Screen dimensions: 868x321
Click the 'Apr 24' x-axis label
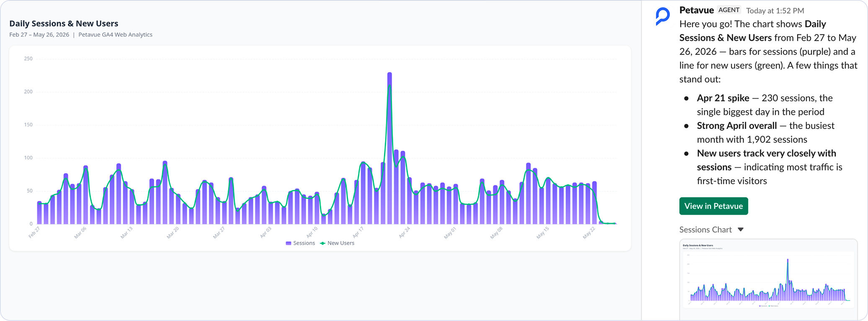pos(404,233)
